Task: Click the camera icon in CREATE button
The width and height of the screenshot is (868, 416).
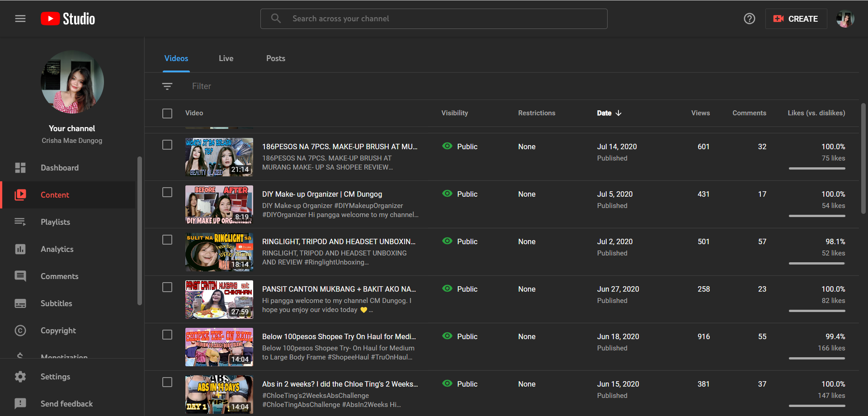Action: coord(778,19)
